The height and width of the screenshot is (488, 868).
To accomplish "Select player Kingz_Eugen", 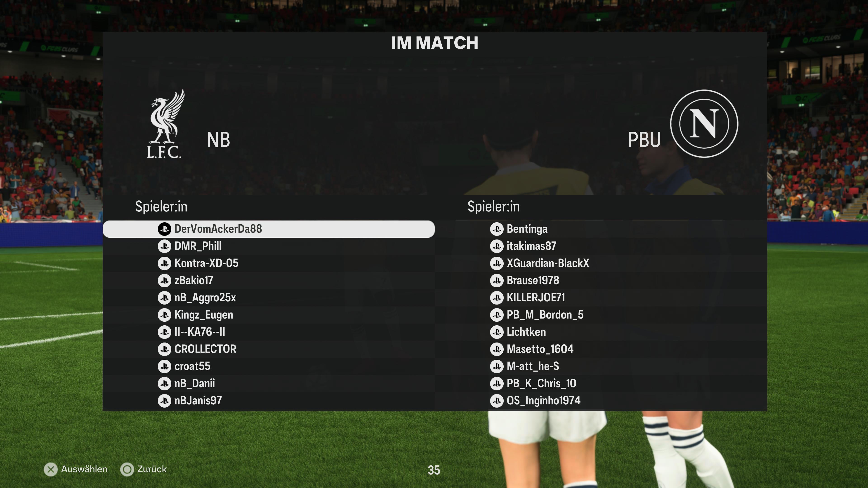I will (x=269, y=315).
